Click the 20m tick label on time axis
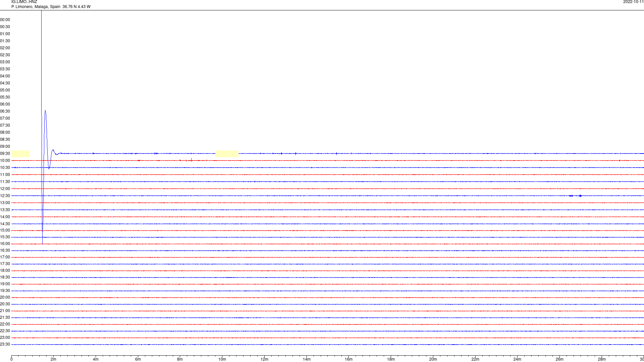The width and height of the screenshot is (644, 362). 433,359
